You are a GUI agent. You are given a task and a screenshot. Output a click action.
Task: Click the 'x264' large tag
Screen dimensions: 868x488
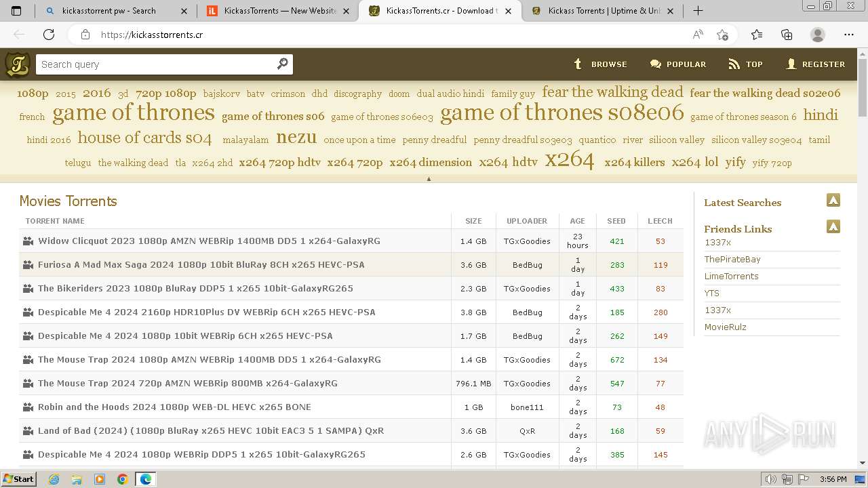tap(570, 160)
